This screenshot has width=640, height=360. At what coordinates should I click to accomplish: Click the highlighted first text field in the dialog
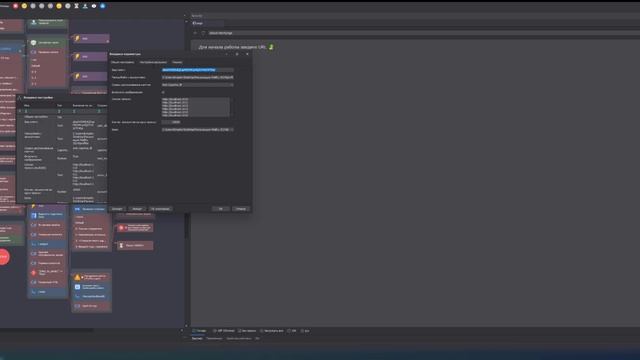pyautogui.click(x=198, y=70)
